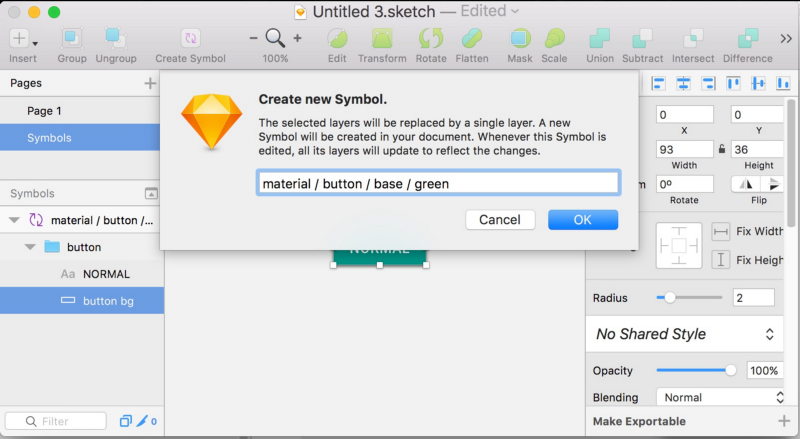Select the NORMAL text layer

[x=106, y=273]
